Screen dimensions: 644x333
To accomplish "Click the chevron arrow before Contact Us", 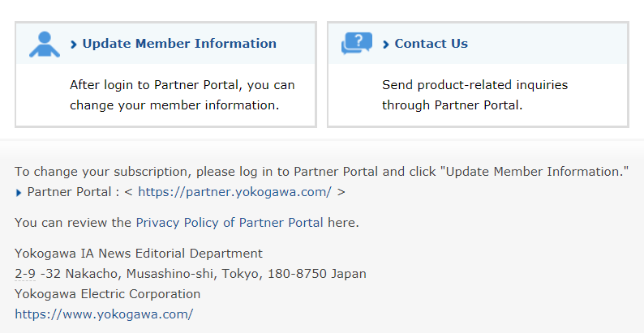I will click(385, 45).
